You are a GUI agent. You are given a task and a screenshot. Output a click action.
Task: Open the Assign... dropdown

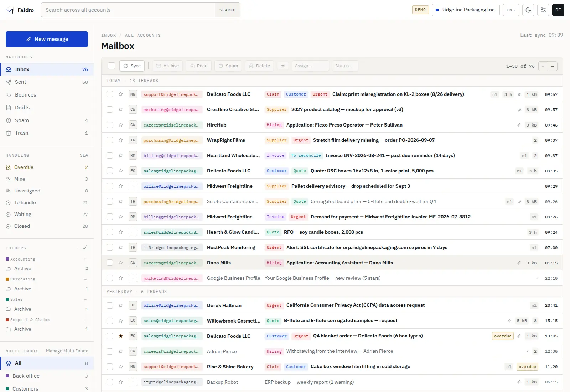coord(310,66)
